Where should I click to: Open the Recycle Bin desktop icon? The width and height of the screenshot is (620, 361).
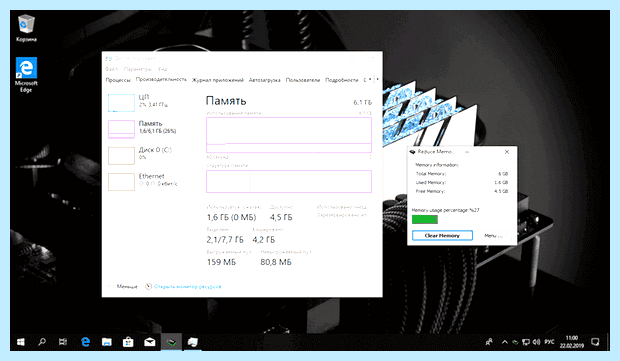[x=26, y=28]
